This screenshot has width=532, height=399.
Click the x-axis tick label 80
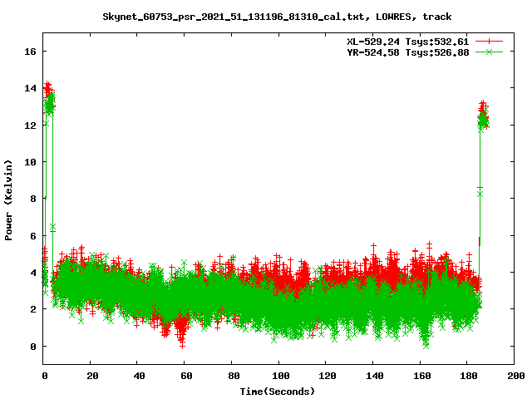[234, 376]
